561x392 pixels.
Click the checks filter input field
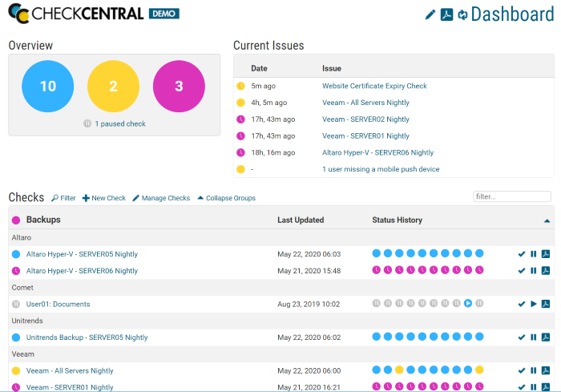(512, 196)
